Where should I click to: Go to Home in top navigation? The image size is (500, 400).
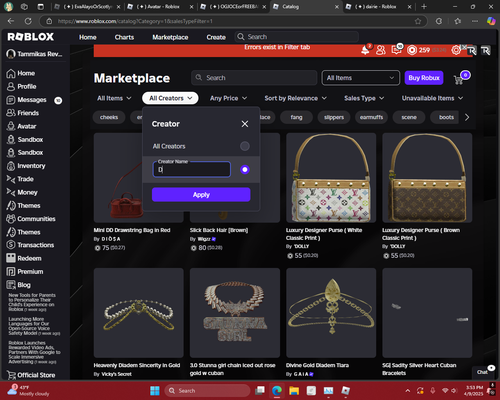coord(88,37)
